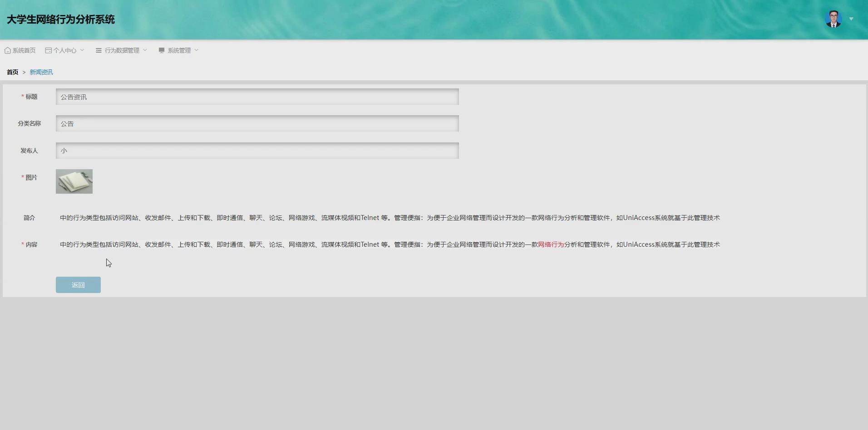
Task: Click the 首页 breadcrumb link
Action: tap(13, 72)
